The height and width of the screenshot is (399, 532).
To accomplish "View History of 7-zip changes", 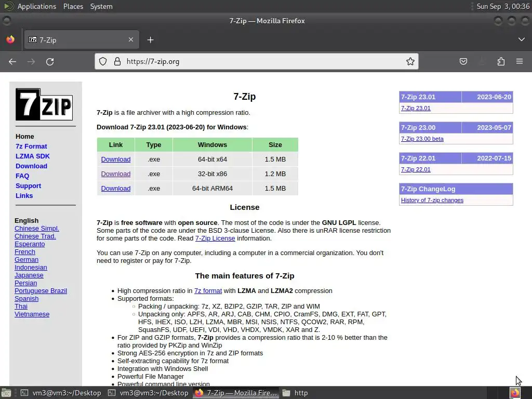I will (432, 200).
